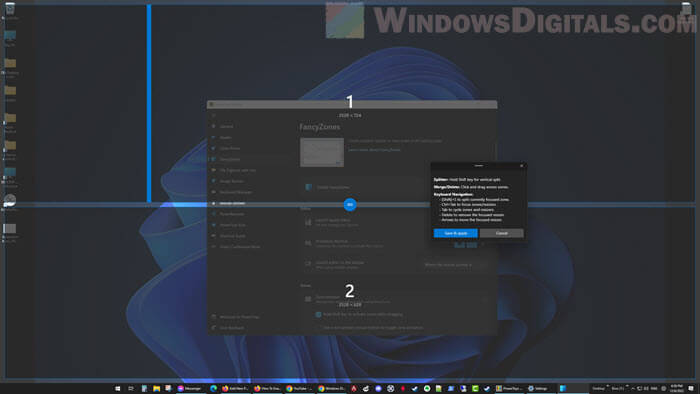Switch to Chrome YouTube window on taskbar
Screen dimensions: 700x394
pyautogui.click(x=300, y=389)
